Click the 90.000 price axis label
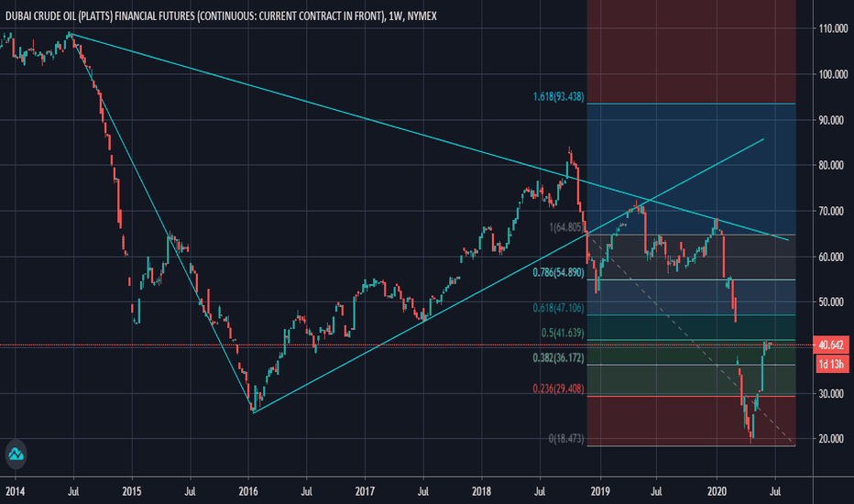The width and height of the screenshot is (854, 504). pyautogui.click(x=833, y=120)
